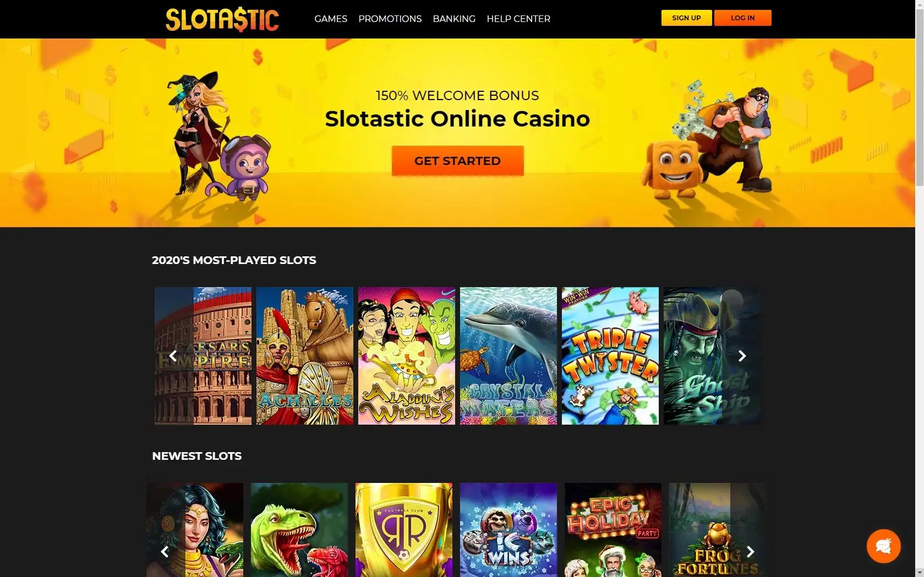Show previous most-played slots with left arrow
The height and width of the screenshot is (577, 924).
(173, 356)
